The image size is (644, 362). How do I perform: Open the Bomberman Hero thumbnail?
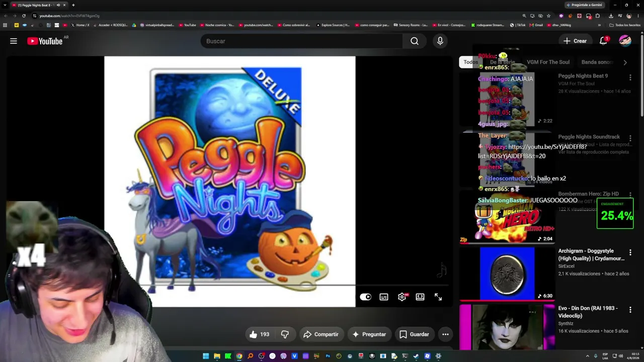(x=507, y=216)
